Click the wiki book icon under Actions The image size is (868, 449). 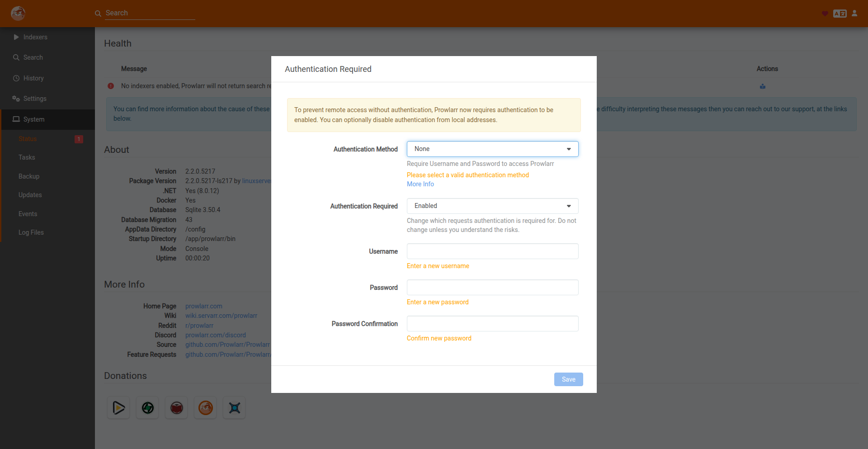[x=763, y=86]
